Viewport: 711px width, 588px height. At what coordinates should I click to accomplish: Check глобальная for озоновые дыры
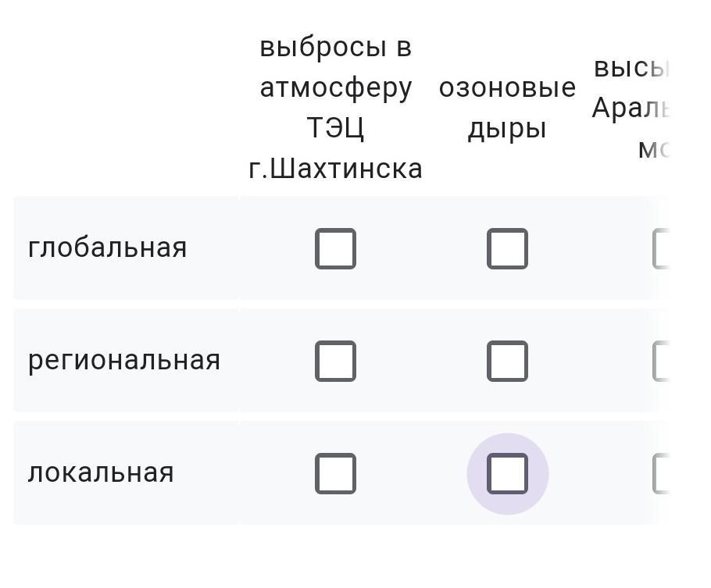(x=507, y=248)
